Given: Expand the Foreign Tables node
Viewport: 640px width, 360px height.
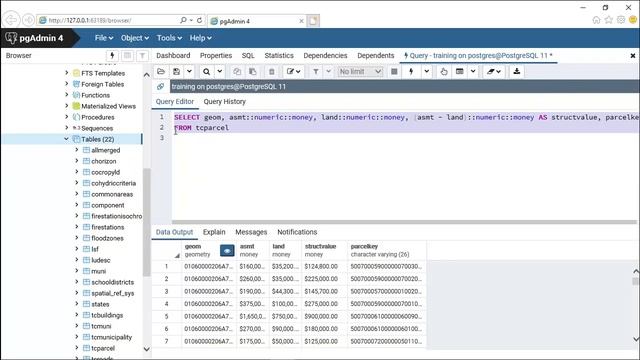Looking at the screenshot, I should (x=67, y=84).
